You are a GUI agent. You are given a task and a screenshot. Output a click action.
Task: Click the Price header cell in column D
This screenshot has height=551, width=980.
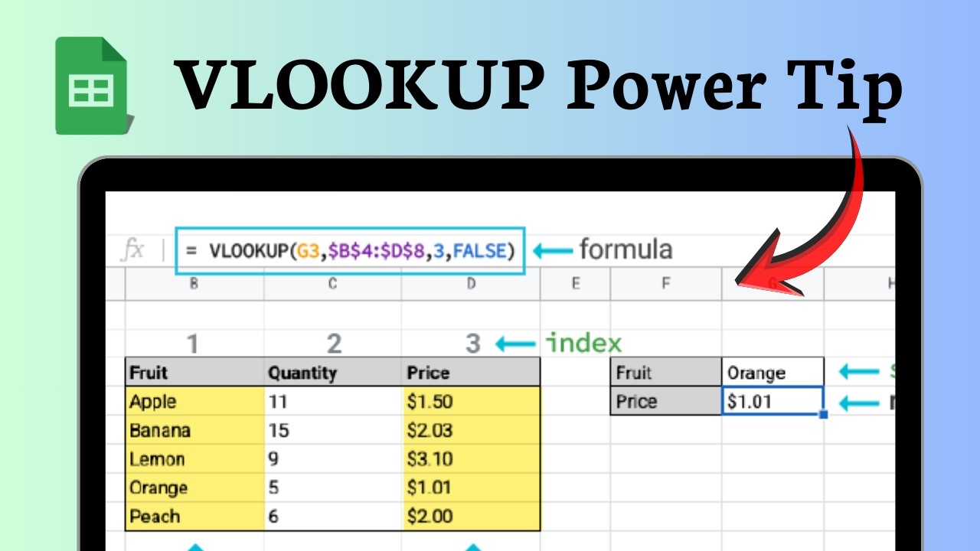[471, 373]
